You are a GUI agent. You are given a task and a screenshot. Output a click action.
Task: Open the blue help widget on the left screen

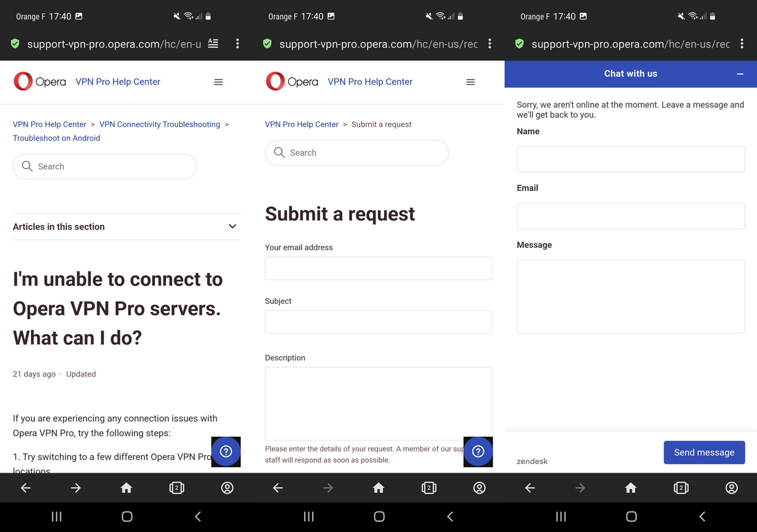(x=226, y=451)
